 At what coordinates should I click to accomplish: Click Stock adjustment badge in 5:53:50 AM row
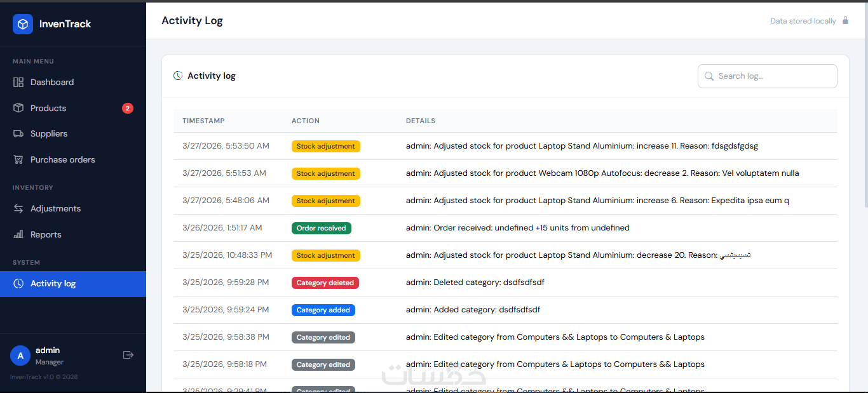click(326, 146)
